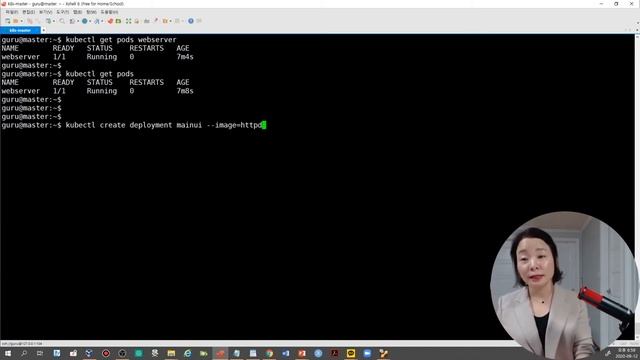Click the first 'kubectl get pods webserver' command
This screenshot has width=640, height=360.
coord(121,40)
